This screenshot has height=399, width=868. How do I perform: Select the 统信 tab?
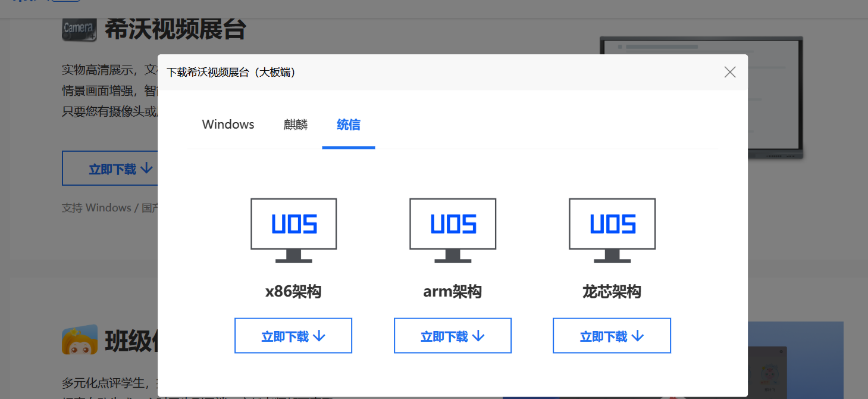tap(348, 124)
